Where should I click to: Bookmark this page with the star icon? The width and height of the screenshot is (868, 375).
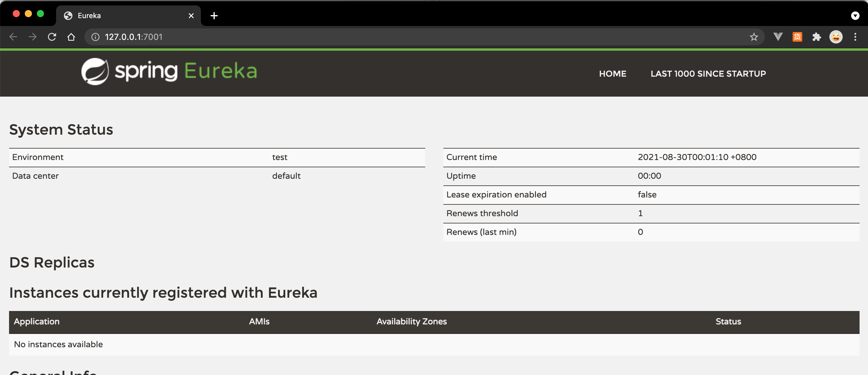754,37
